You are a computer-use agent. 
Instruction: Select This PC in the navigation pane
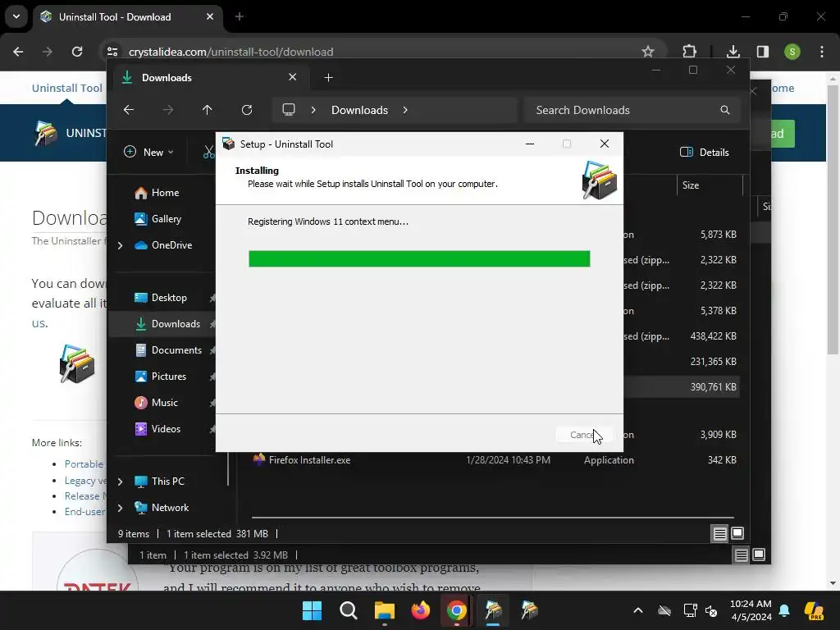coord(160,481)
